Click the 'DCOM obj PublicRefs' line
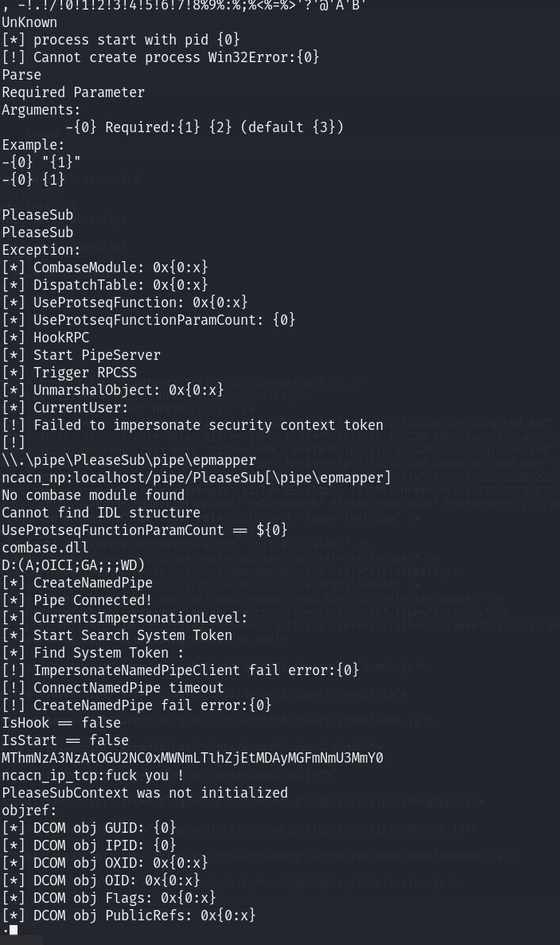Image resolution: width=560 pixels, height=945 pixels. (x=129, y=916)
